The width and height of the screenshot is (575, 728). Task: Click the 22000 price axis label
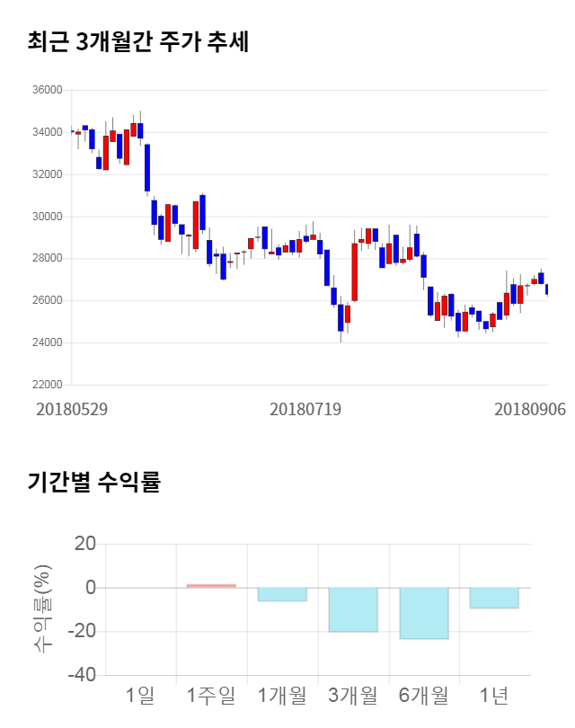tap(46, 385)
